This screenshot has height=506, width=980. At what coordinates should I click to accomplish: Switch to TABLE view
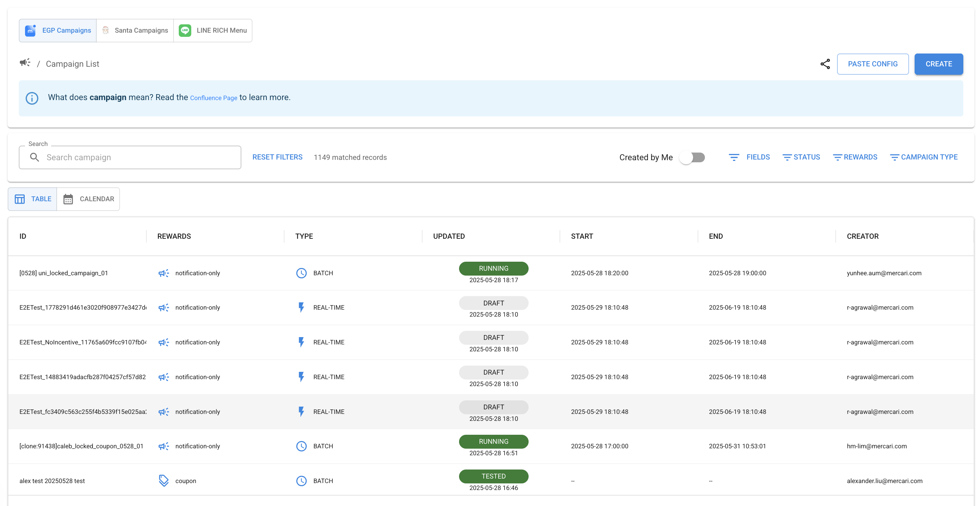tap(33, 199)
